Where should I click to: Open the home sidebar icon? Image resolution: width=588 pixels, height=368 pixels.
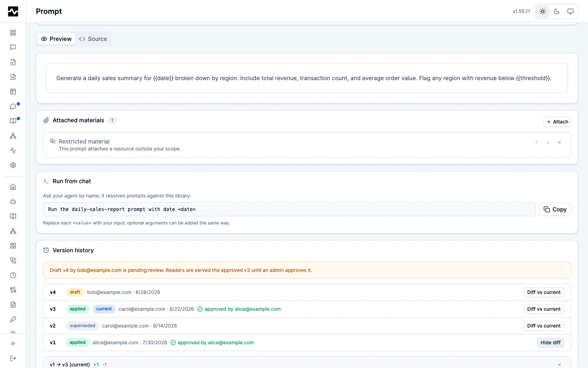click(13, 187)
